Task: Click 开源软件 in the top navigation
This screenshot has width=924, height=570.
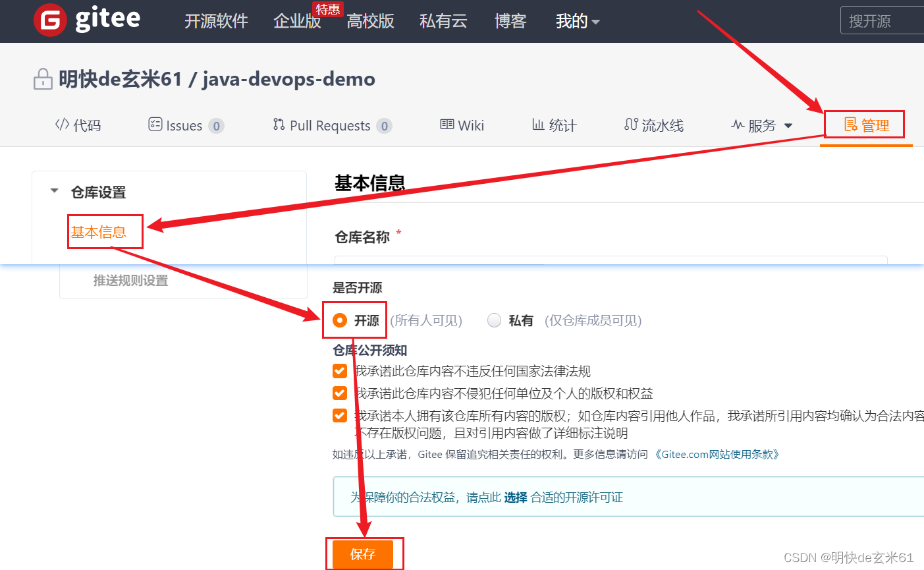Action: (216, 21)
